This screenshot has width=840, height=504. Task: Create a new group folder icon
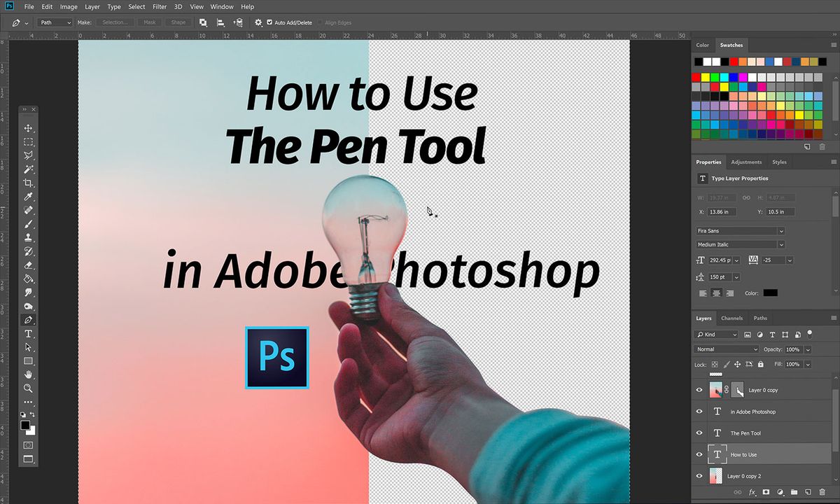coord(794,493)
